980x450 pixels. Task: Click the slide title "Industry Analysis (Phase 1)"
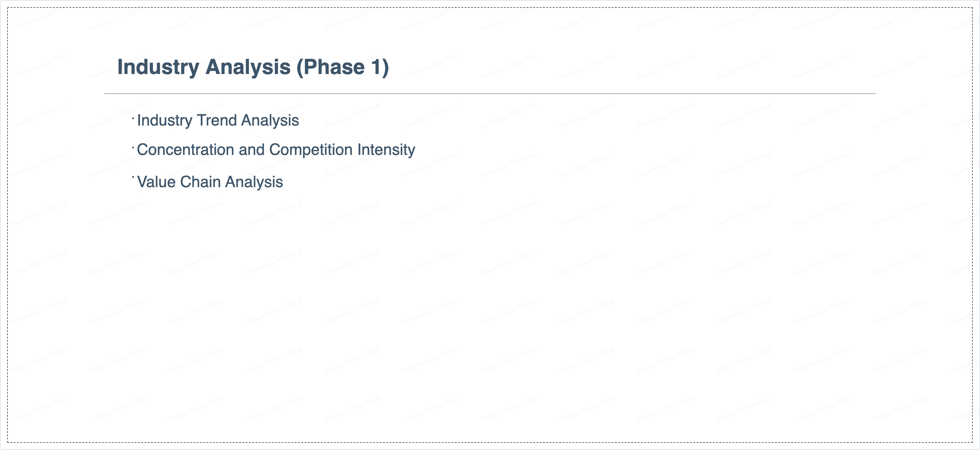tap(253, 67)
